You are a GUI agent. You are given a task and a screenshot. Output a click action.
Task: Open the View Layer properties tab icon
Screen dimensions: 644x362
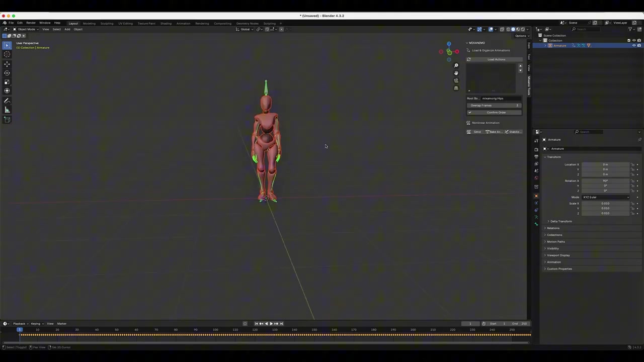coord(536,164)
